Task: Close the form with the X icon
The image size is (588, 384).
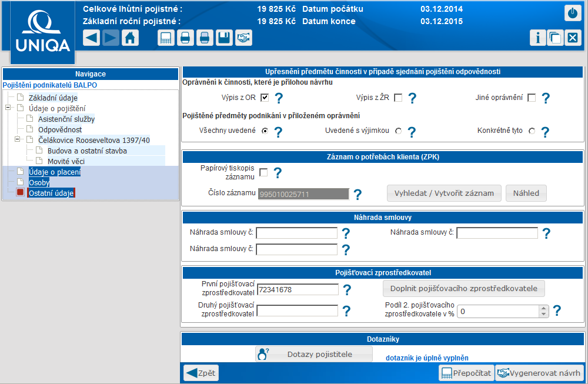Action: [x=573, y=38]
